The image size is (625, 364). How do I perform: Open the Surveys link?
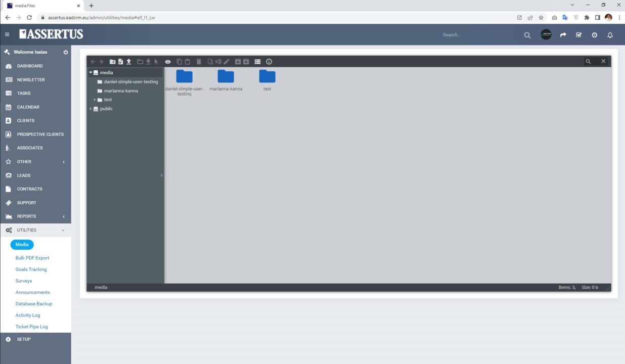[24, 281]
